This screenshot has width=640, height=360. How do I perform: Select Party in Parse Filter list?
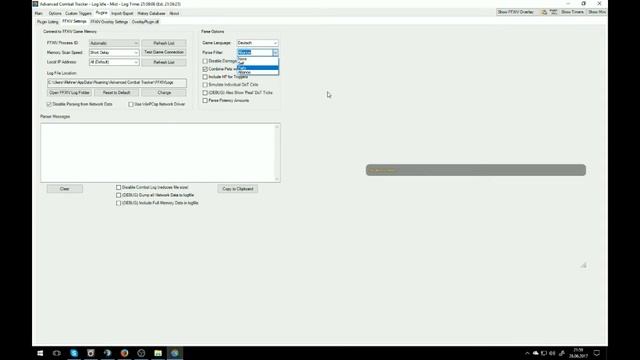258,68
